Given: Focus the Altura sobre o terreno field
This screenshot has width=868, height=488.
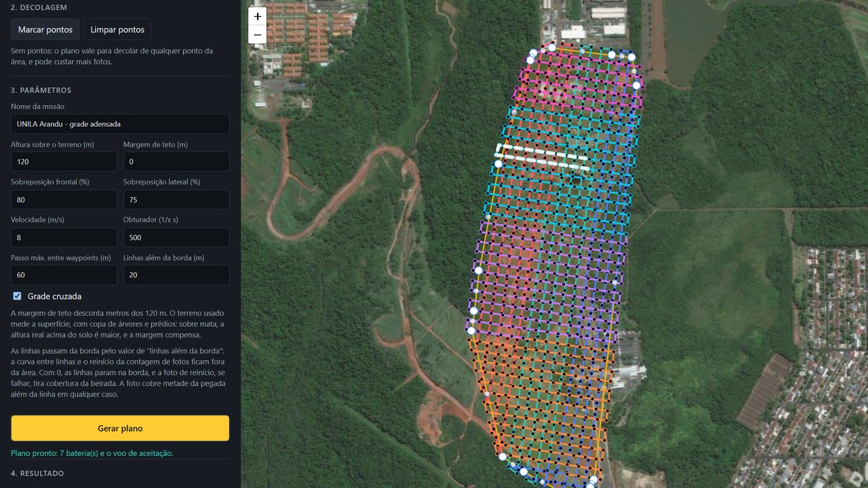Looking at the screenshot, I should tap(64, 162).
